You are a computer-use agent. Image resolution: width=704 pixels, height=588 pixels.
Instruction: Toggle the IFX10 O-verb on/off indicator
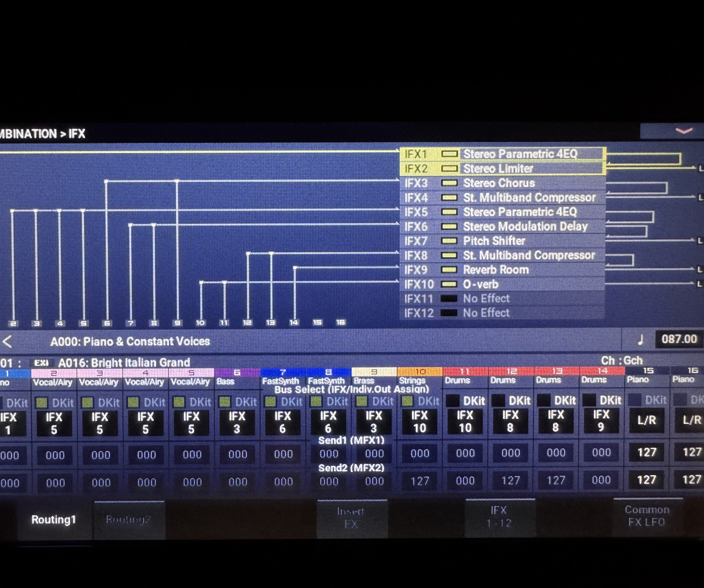449,284
